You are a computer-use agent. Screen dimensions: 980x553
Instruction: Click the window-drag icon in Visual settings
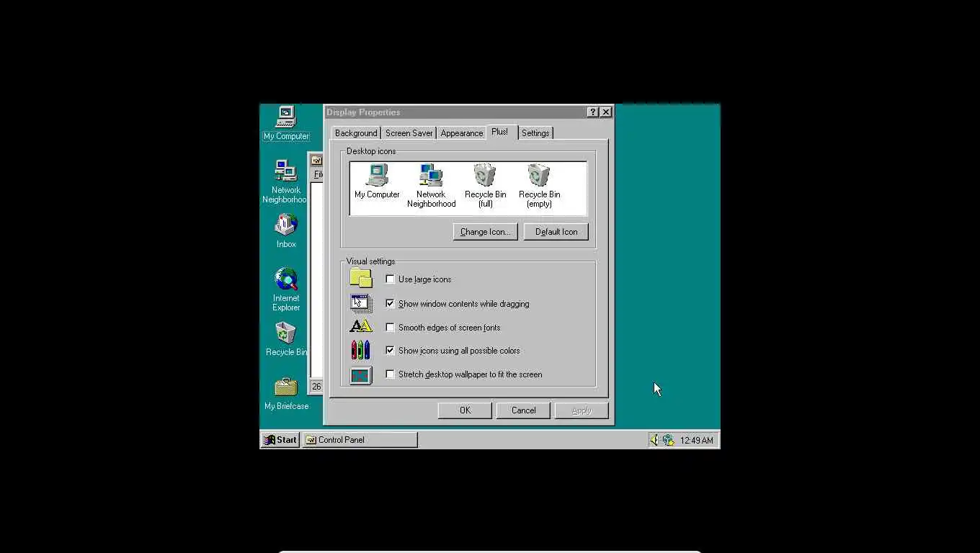coord(361,303)
